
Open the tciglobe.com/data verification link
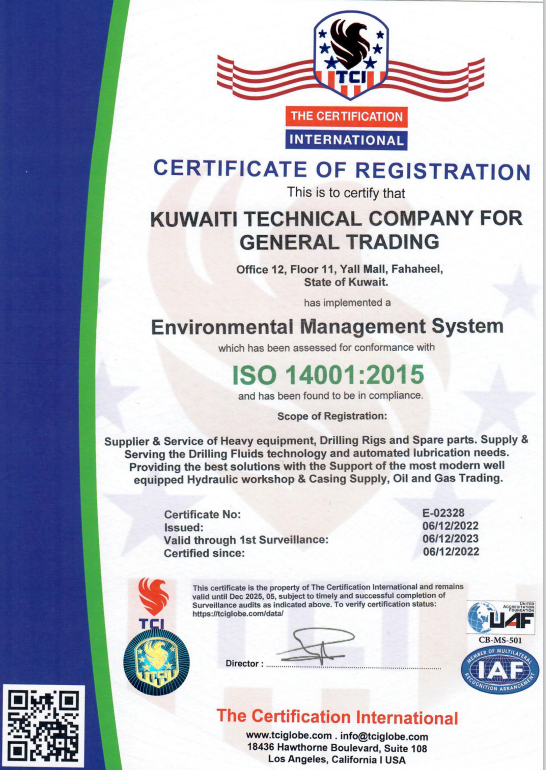click(238, 614)
